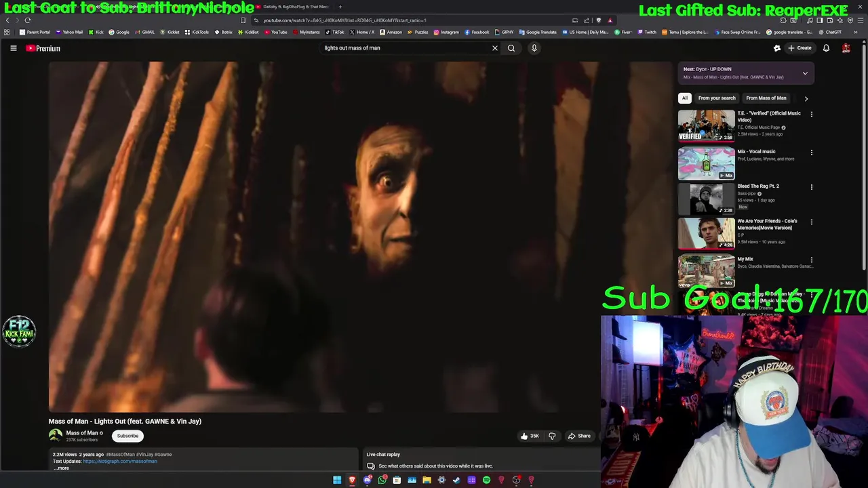Open options for Mix - Vocal music
Screen dimensions: 868x488
811,152
